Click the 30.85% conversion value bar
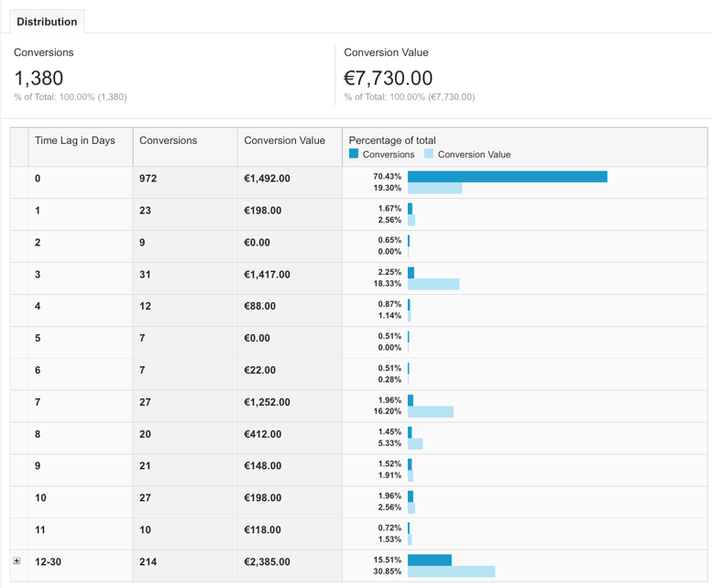Screen dimensions: 712x588 [x=451, y=572]
